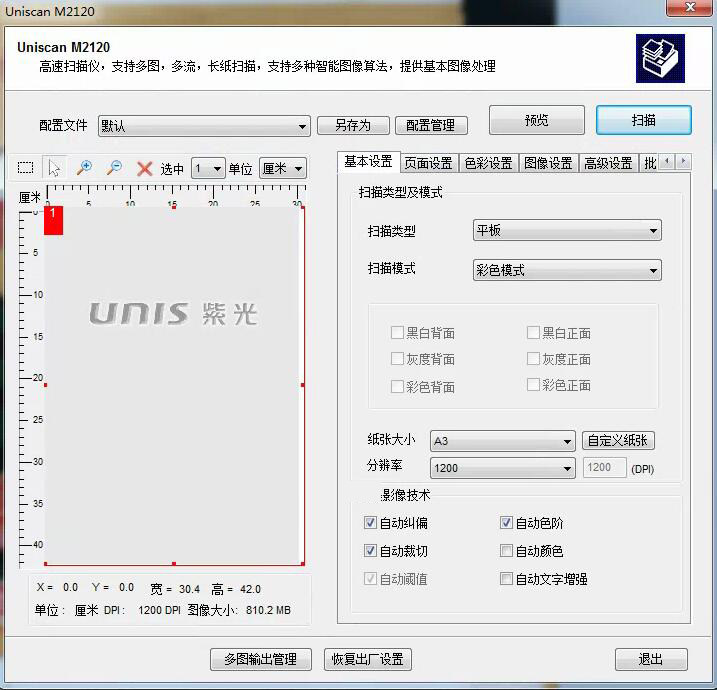
Task: Check the 黑白背面 option
Action: click(x=397, y=332)
